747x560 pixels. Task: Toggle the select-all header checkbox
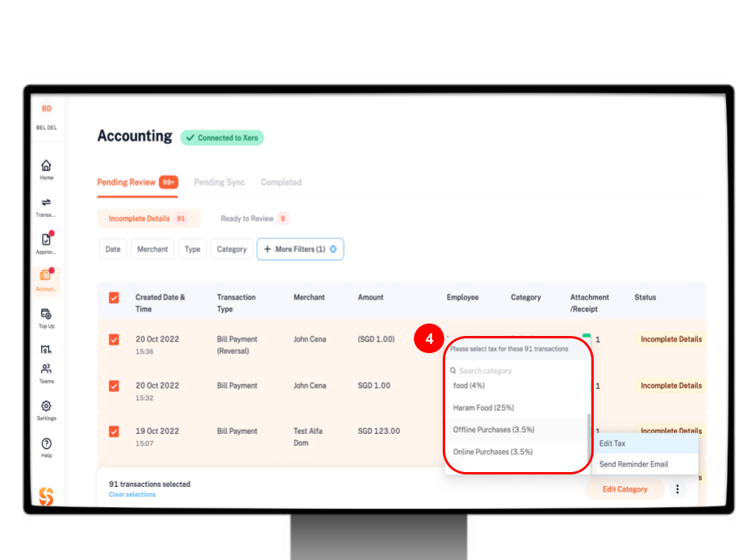(114, 298)
